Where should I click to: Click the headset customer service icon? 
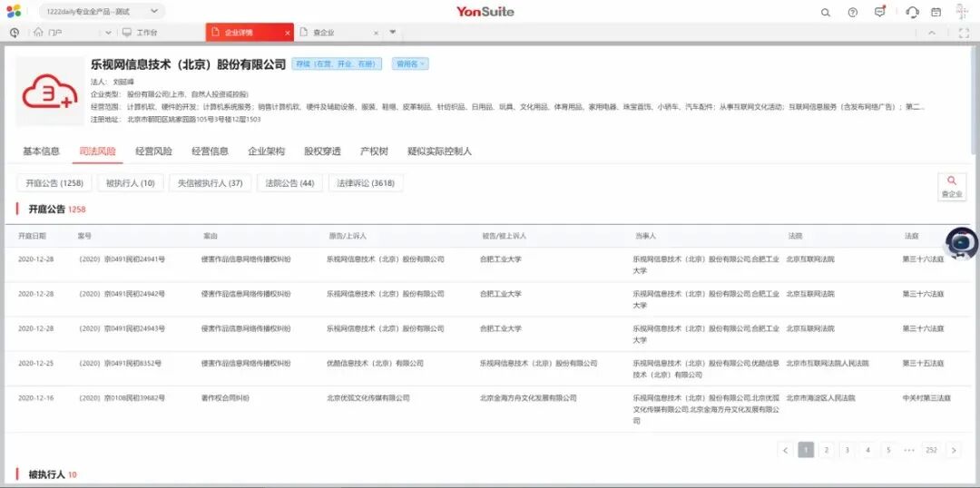[x=912, y=13]
